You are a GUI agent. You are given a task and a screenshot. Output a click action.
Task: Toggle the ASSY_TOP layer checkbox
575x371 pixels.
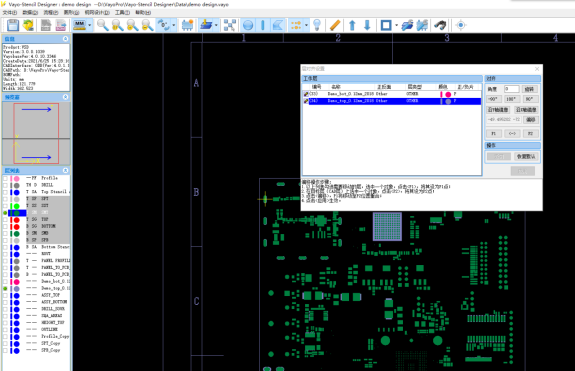pos(5,295)
